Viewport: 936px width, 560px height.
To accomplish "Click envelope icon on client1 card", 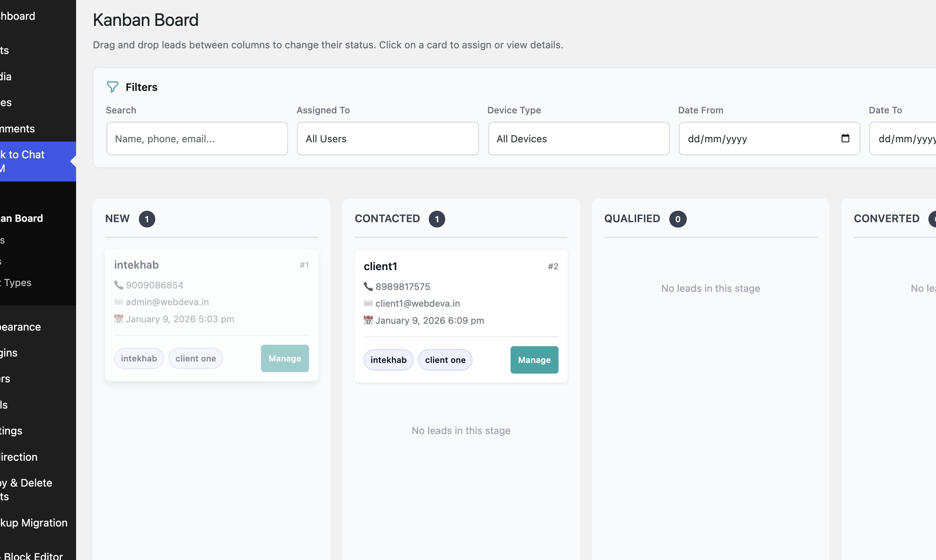I will (x=368, y=303).
